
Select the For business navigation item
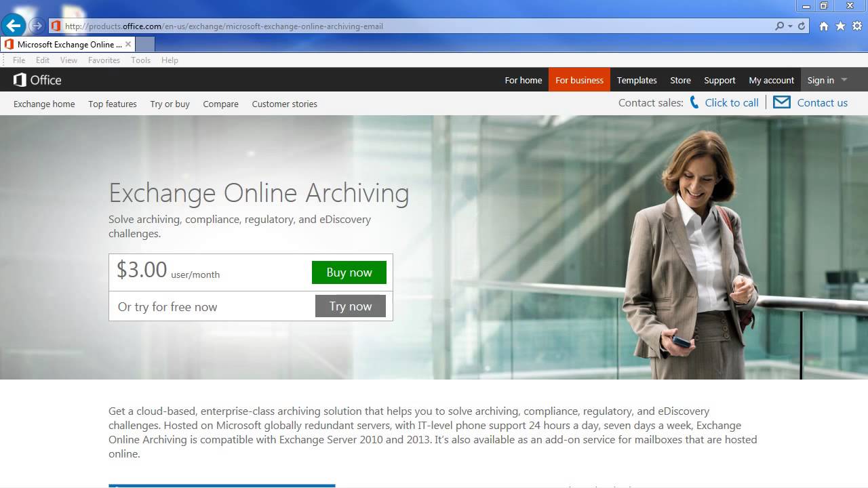[x=579, y=80]
